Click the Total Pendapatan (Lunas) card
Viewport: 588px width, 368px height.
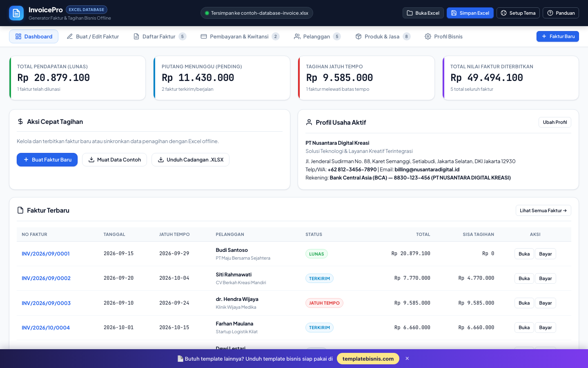pyautogui.click(x=78, y=78)
